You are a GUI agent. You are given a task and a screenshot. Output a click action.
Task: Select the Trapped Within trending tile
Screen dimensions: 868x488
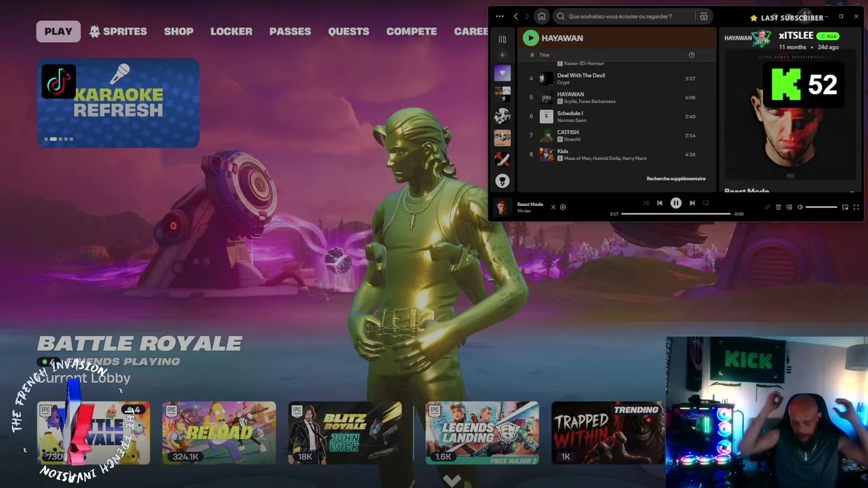tap(608, 433)
